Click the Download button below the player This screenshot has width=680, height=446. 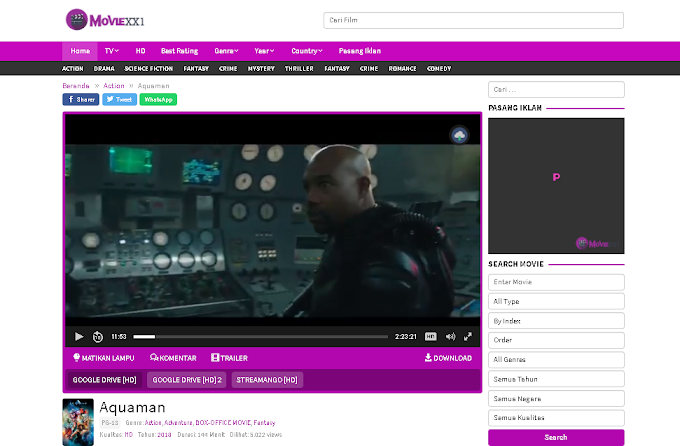tap(448, 358)
